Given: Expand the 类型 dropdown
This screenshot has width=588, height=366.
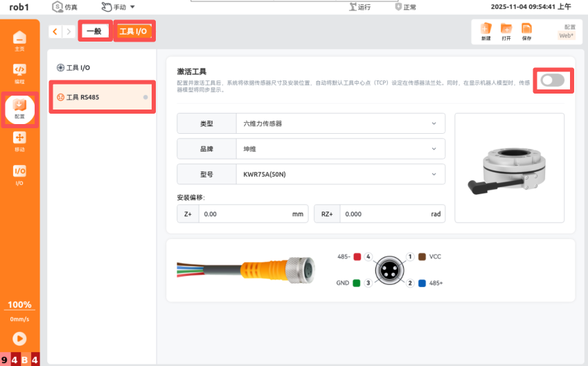Looking at the screenshot, I should pos(340,123).
